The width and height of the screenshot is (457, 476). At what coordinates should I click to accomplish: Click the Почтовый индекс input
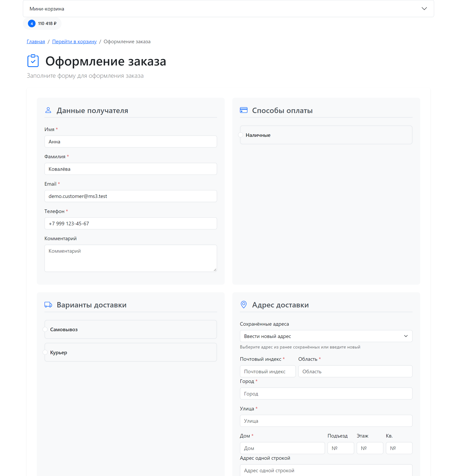point(268,371)
